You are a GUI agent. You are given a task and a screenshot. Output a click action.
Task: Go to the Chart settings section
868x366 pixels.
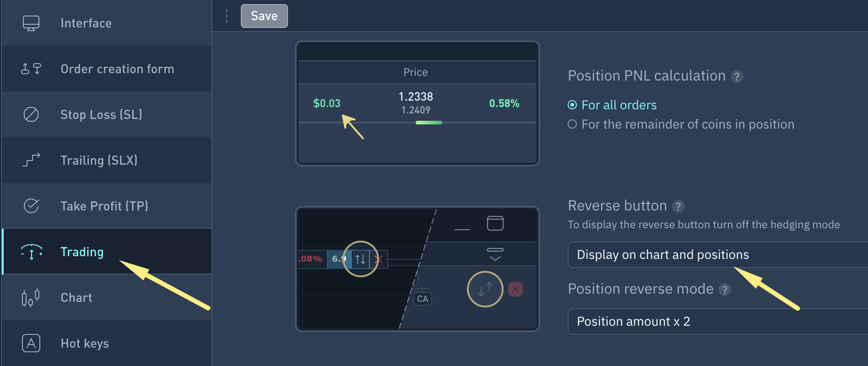click(x=76, y=298)
